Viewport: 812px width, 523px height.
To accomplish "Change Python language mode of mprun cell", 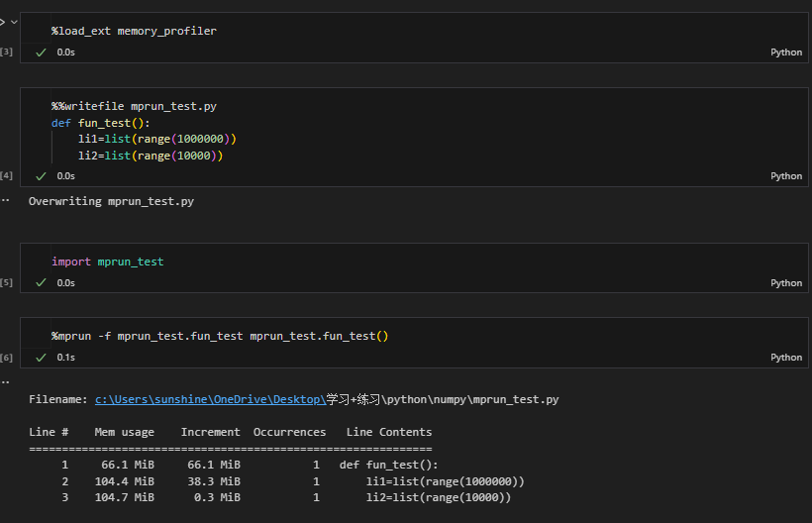I will (x=785, y=358).
